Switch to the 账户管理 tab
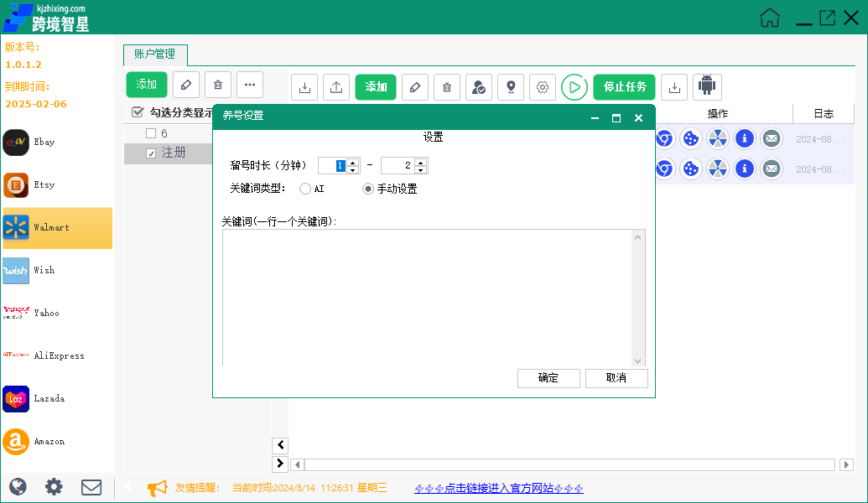 point(155,54)
